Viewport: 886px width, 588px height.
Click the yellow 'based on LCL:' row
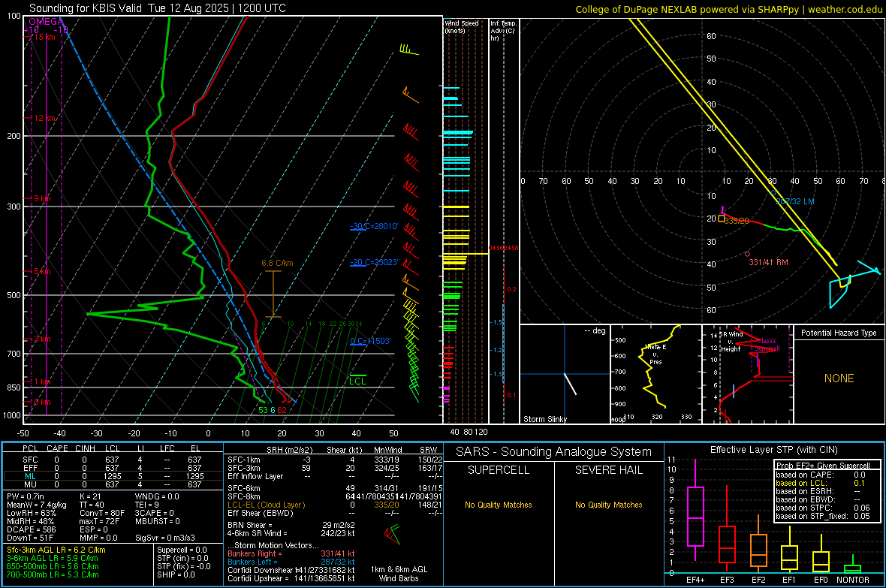821,483
